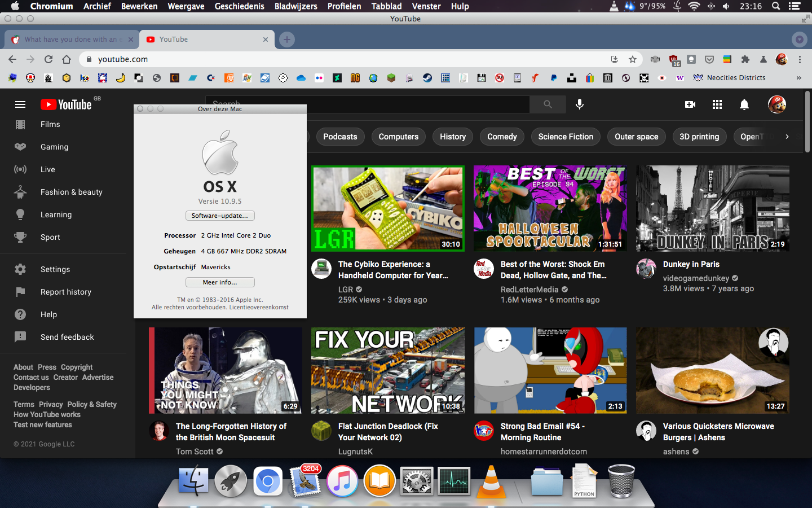Open Launchpad rocket icon in the Dock

(x=231, y=481)
